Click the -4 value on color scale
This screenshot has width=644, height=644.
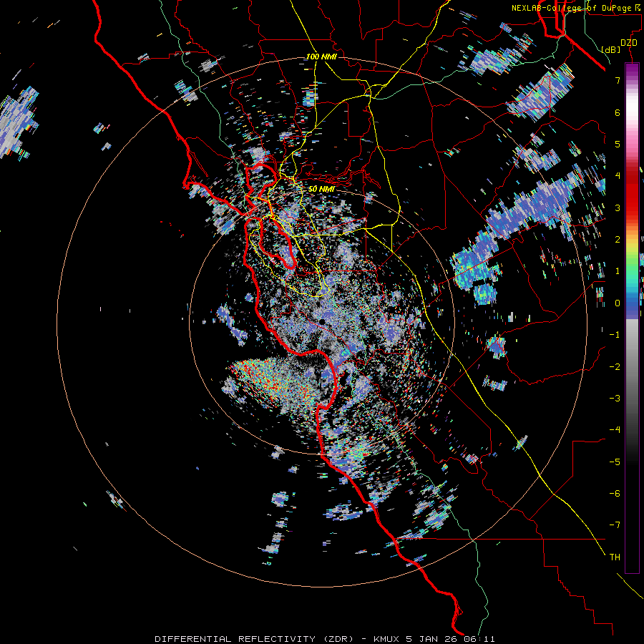pos(615,430)
